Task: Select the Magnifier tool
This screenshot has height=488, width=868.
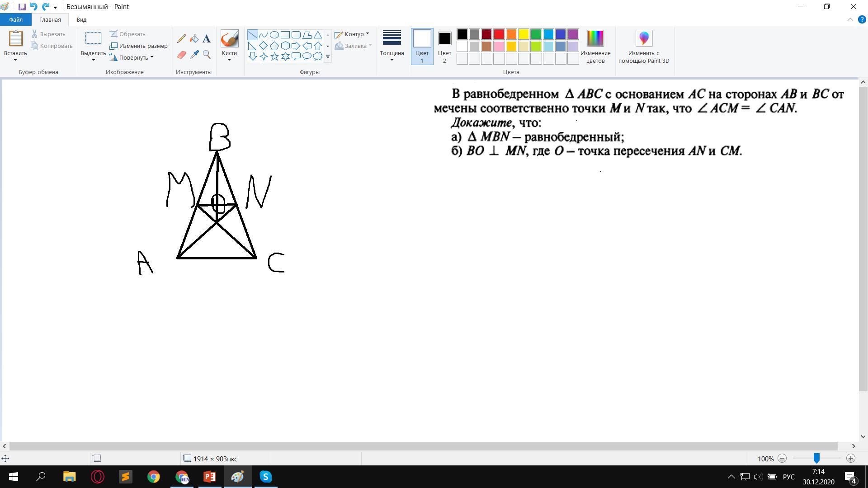Action: [207, 55]
